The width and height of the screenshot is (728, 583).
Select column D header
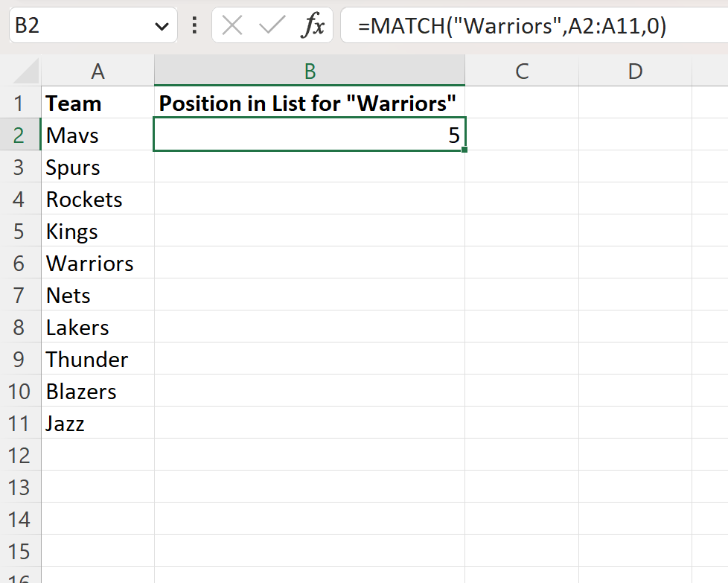[635, 71]
